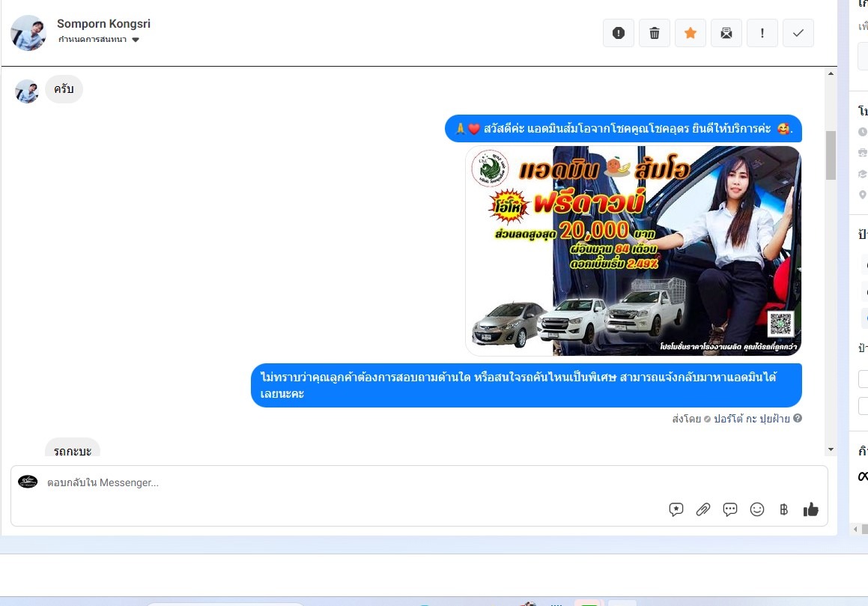The width and height of the screenshot is (868, 606).
Task: Click the Baht payment request icon
Action: [784, 509]
